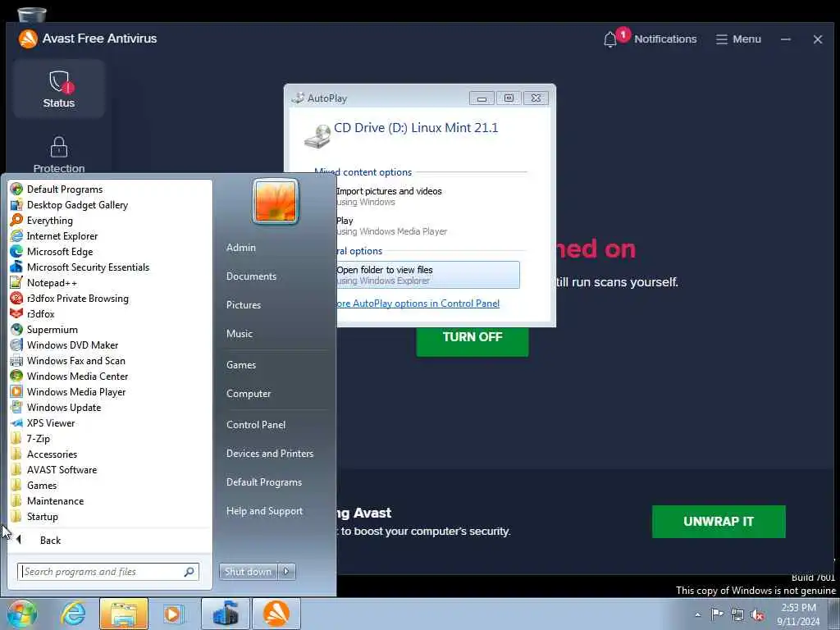Launch Windows DVD Maker icon
This screenshot has width=840, height=630.
[16, 345]
